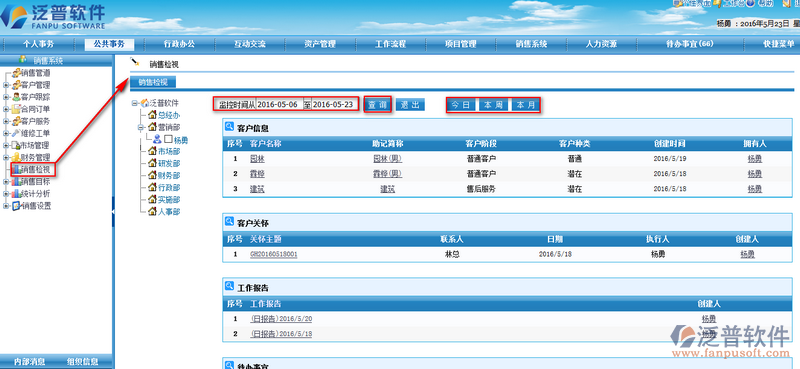Collapse the 泛普软件 root tree node

[134, 103]
